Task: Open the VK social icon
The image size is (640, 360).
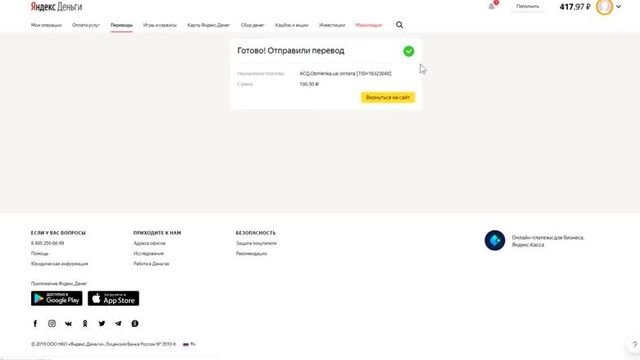Action: click(68, 323)
